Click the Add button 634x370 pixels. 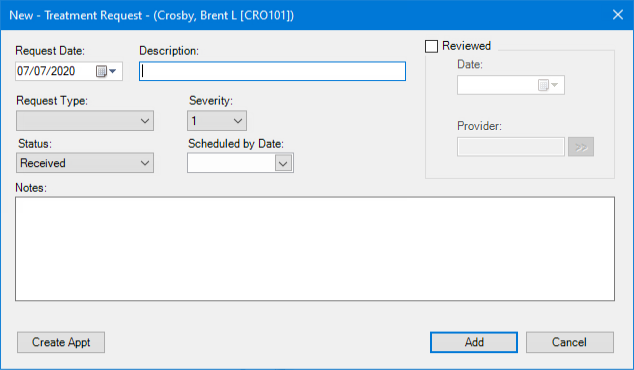click(474, 342)
